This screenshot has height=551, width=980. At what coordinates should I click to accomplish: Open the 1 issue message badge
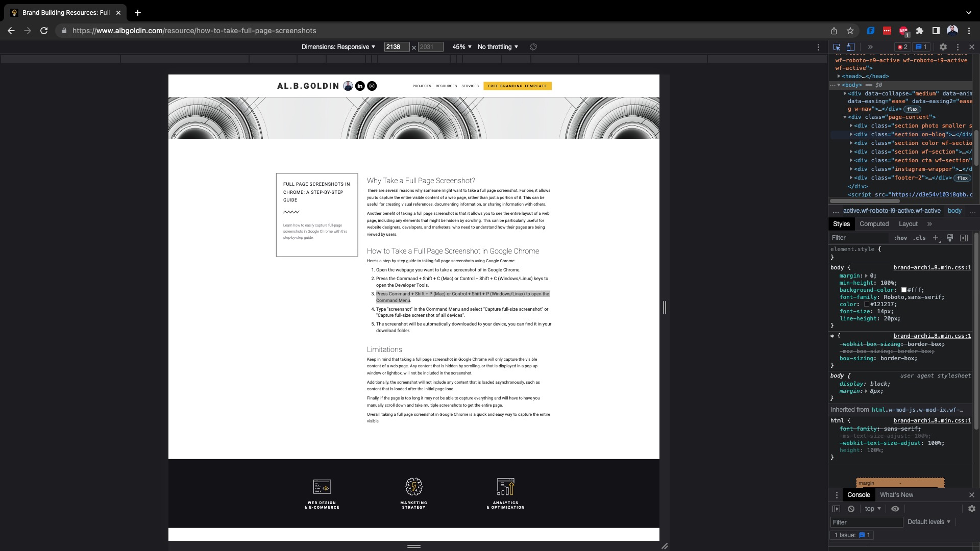point(921,46)
